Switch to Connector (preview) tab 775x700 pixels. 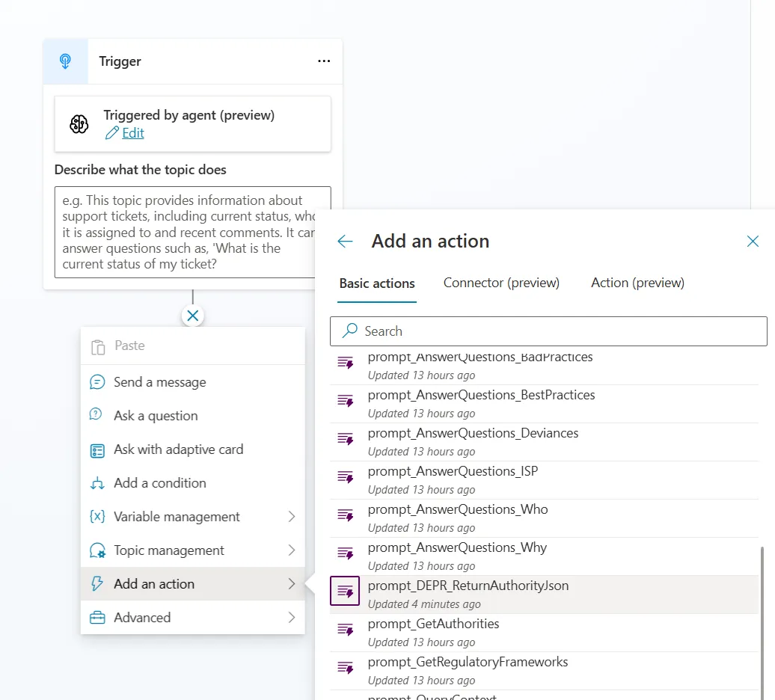click(501, 283)
